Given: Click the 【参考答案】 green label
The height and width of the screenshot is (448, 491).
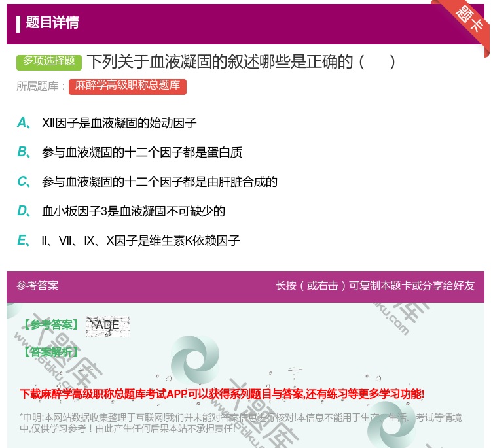Looking at the screenshot, I should pyautogui.click(x=51, y=325).
